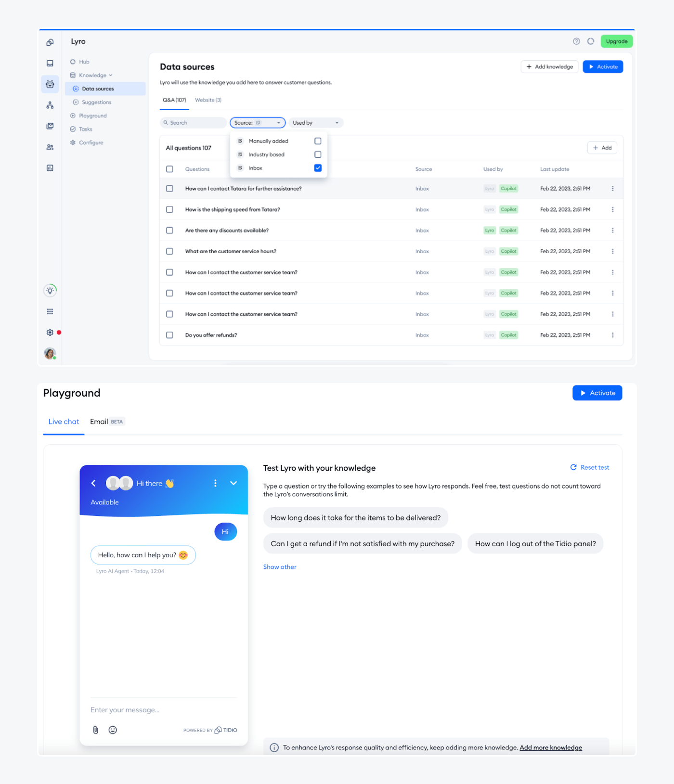Open the Tickets mail icon in left rail
The image size is (674, 784).
tap(50, 126)
